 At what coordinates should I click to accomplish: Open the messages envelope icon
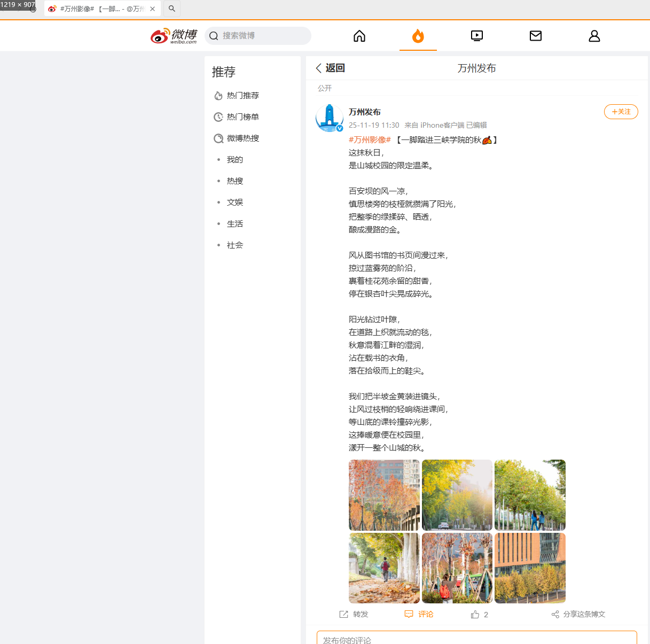pyautogui.click(x=535, y=36)
